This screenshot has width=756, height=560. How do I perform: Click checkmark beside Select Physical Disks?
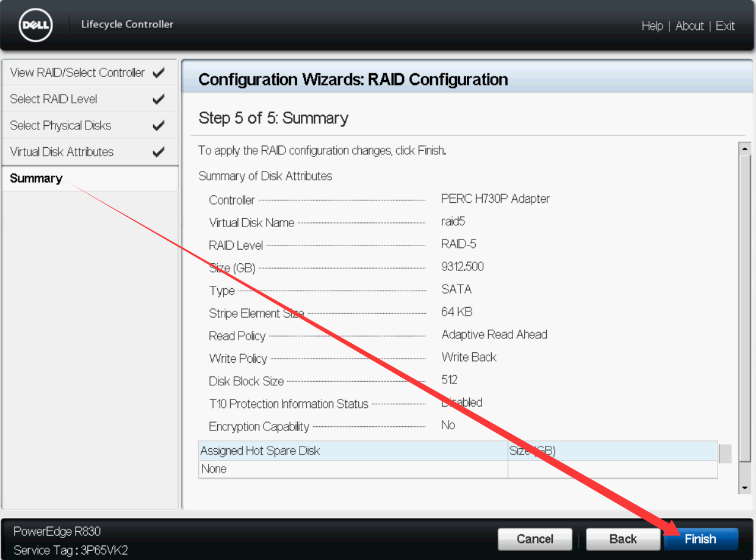coord(159,126)
